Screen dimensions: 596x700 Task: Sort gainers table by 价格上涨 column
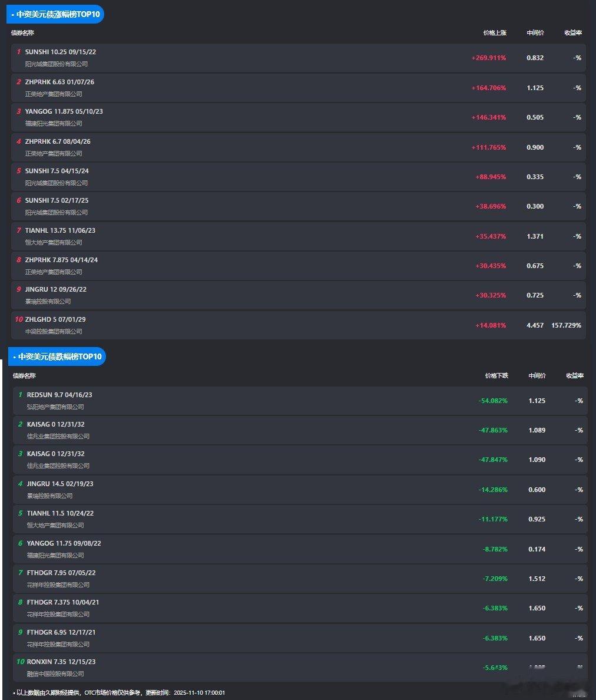(x=494, y=33)
